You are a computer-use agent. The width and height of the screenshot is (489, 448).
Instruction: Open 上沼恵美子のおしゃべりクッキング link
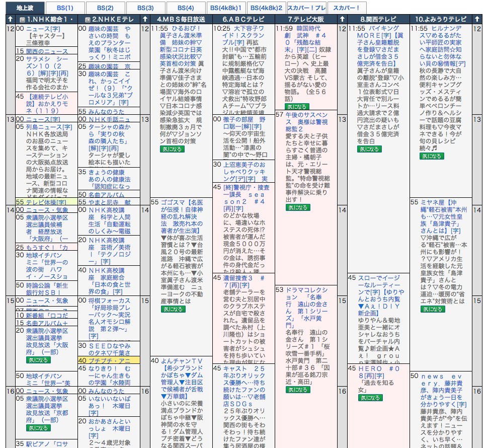coord(245,172)
